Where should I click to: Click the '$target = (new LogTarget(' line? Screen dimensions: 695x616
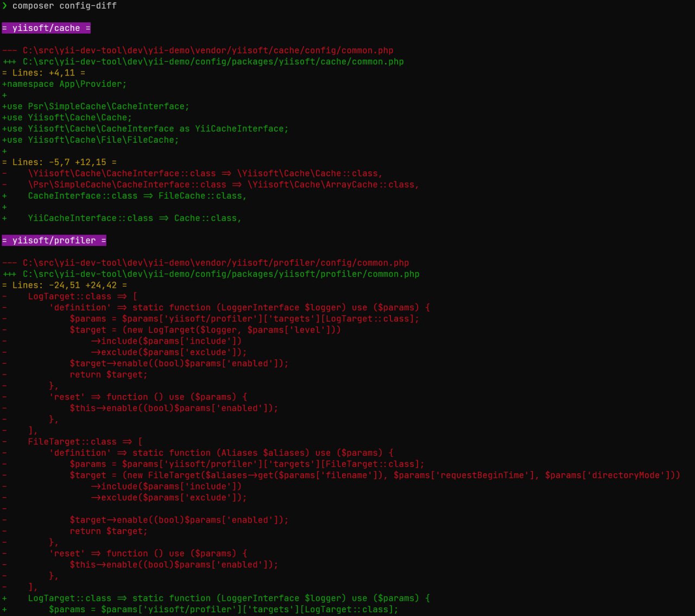[x=172, y=330]
